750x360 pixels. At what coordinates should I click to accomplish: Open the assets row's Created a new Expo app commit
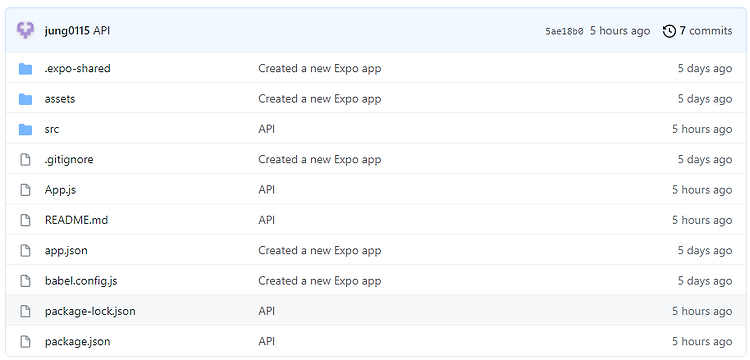click(x=320, y=99)
